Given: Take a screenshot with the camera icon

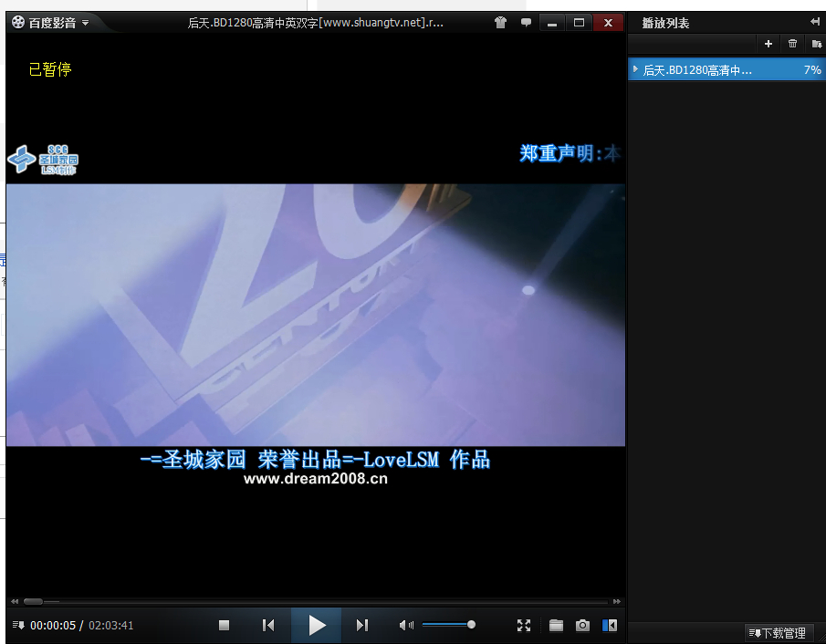Looking at the screenshot, I should point(582,625).
